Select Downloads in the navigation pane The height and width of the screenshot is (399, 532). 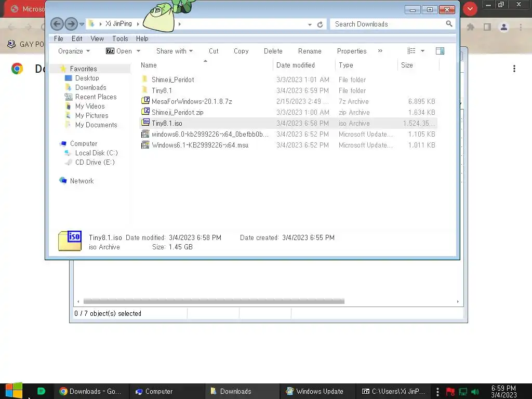pyautogui.click(x=90, y=87)
